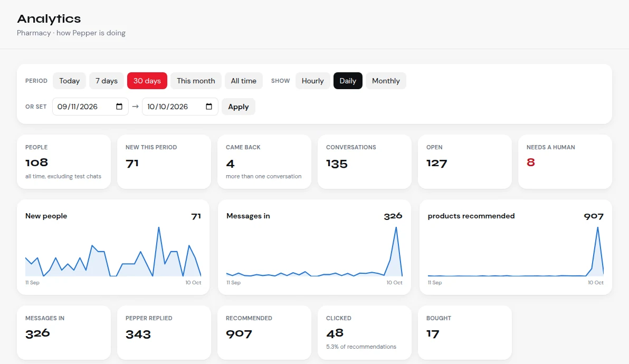Viewport: 629px width, 364px height.
Task: Open the end date calendar picker icon
Action: tap(209, 107)
